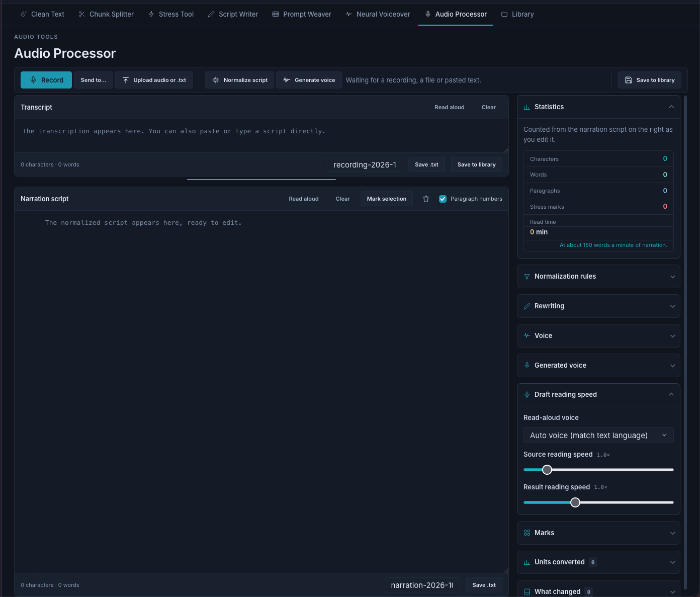Click into the Narration script text area

pyautogui.click(x=272, y=392)
